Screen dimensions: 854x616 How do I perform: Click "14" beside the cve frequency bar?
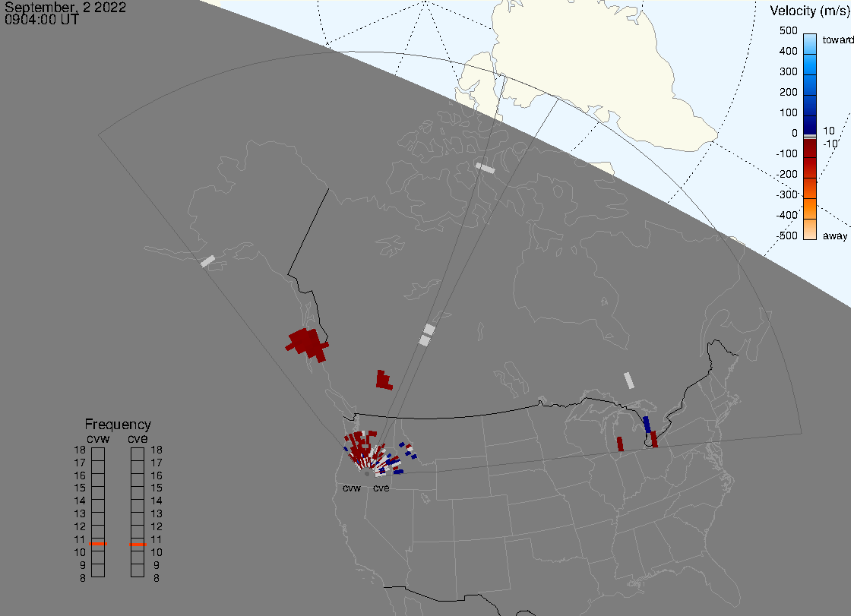(157, 501)
